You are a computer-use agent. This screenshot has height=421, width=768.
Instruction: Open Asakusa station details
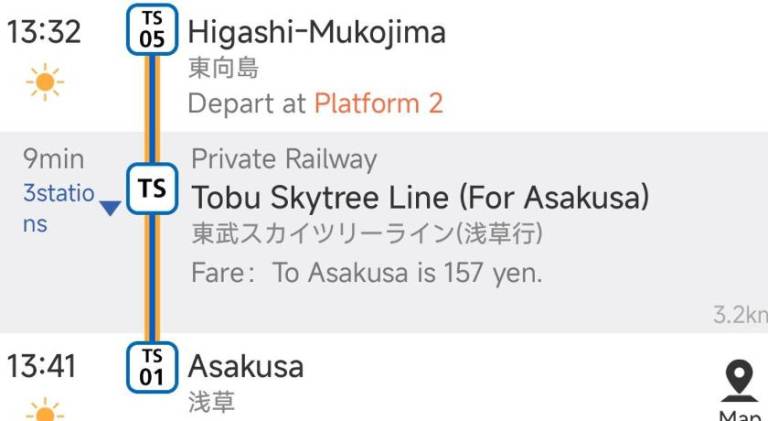point(246,366)
